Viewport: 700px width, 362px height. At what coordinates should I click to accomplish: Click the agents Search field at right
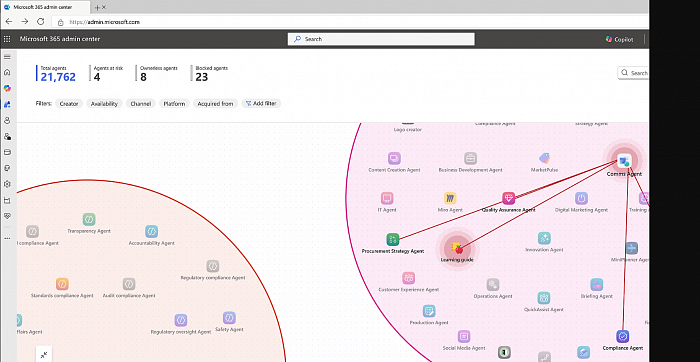633,73
